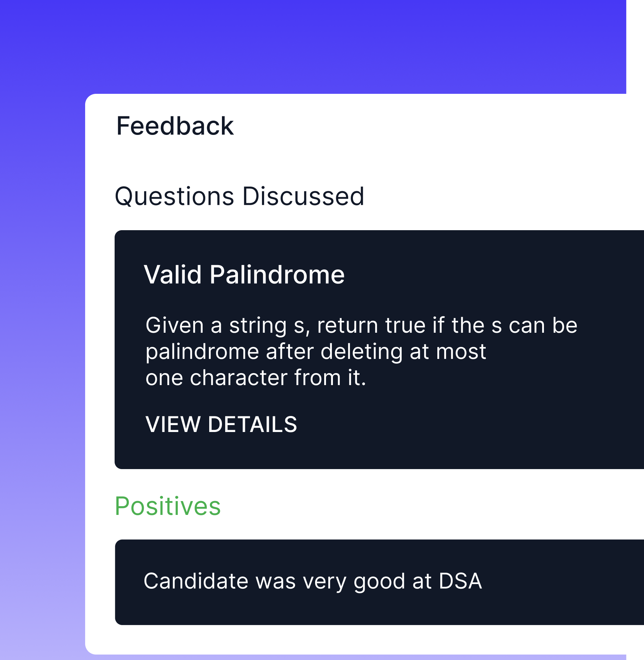This screenshot has width=644, height=660.
Task: Click the palindrome problem description text
Action: 362,351
